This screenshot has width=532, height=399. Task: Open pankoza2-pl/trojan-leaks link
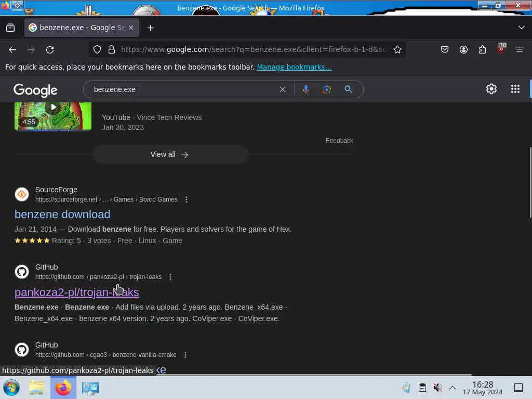[77, 292]
